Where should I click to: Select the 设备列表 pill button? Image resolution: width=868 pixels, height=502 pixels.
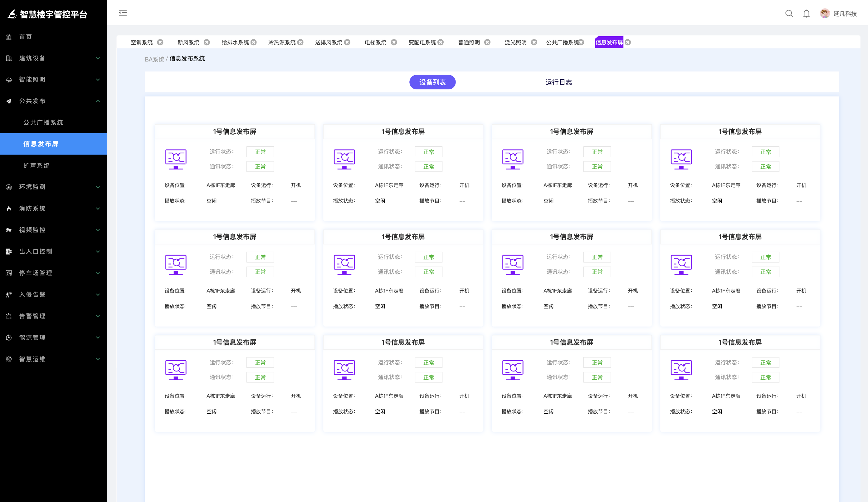(432, 82)
